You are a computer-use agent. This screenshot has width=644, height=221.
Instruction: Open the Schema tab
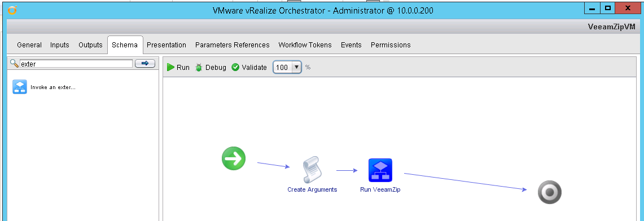125,45
